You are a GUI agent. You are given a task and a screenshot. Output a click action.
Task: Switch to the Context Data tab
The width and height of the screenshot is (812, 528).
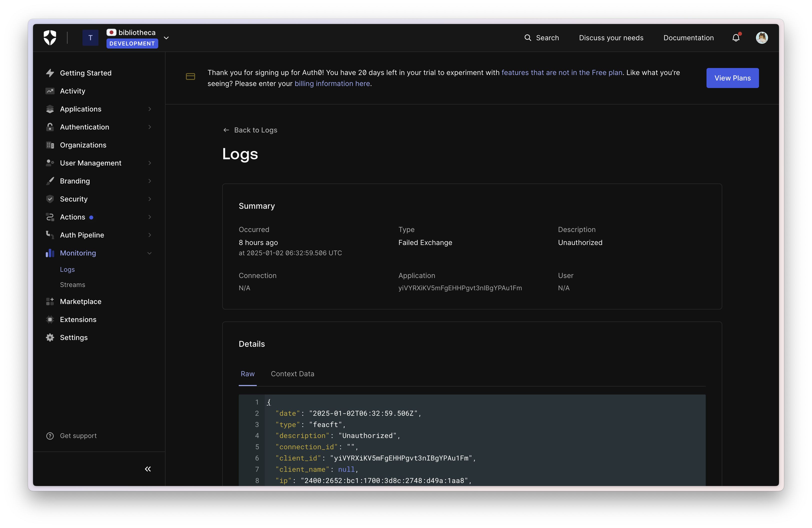(292, 374)
